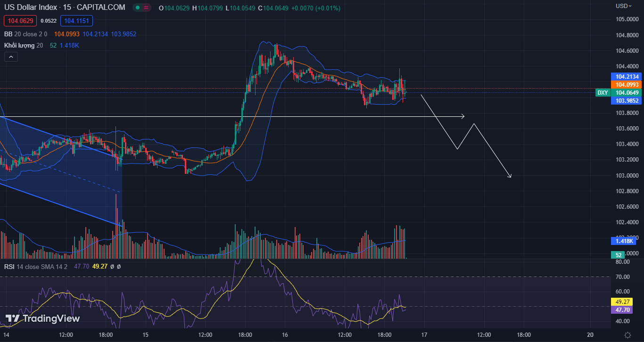Click the blue buy price 104.1151 button

click(76, 21)
